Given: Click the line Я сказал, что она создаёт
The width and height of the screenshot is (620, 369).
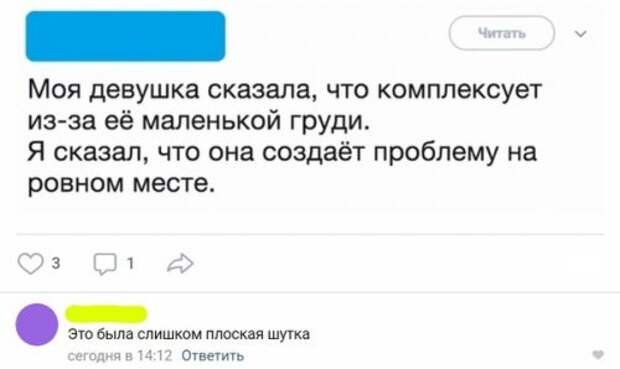Looking at the screenshot, I should [x=282, y=153].
